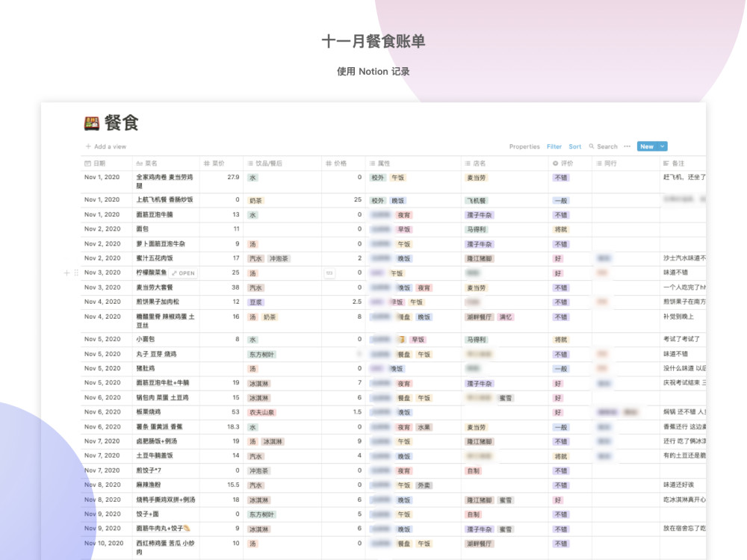Viewport: 747px width, 560px height.
Task: Click the 水果 tag in 薯条 蛋黄派 row
Action: click(x=424, y=428)
